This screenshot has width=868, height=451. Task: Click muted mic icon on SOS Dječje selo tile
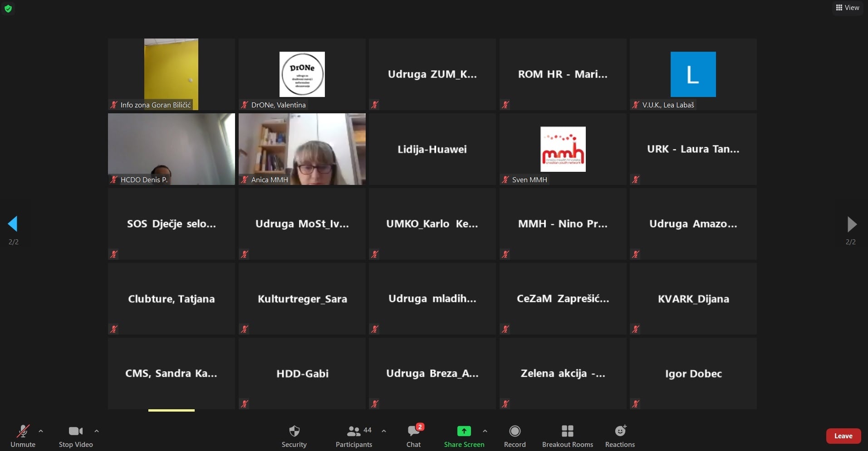pos(114,254)
